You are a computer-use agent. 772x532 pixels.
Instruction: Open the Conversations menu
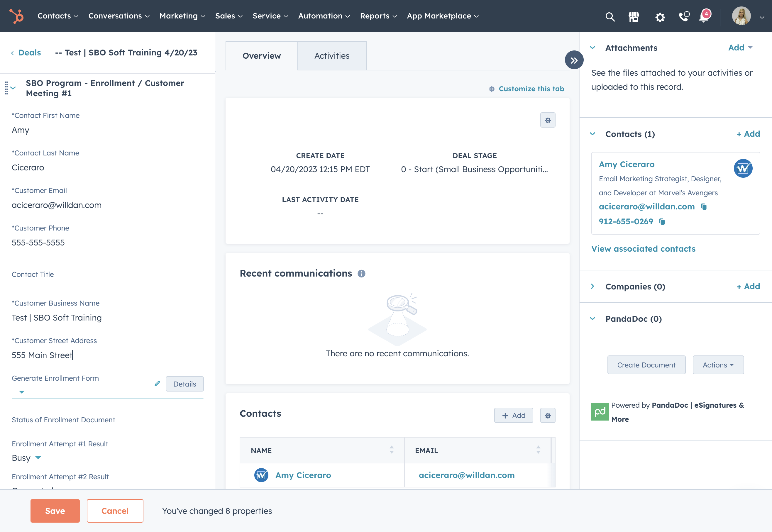(119, 16)
